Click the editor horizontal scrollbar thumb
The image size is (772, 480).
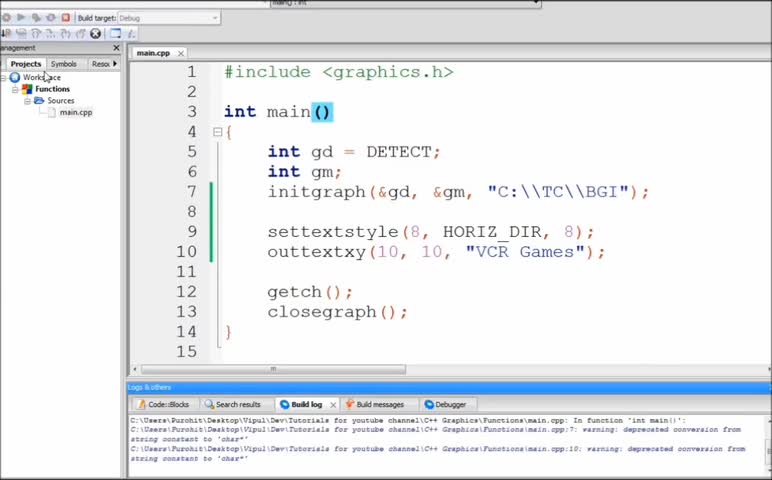click(273, 369)
